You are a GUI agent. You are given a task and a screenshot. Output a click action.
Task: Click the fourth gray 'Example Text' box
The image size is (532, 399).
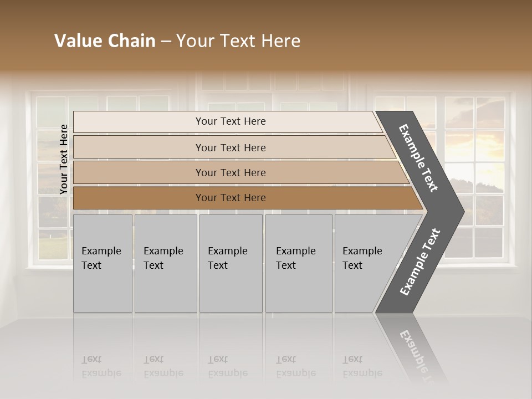pyautogui.click(x=299, y=263)
